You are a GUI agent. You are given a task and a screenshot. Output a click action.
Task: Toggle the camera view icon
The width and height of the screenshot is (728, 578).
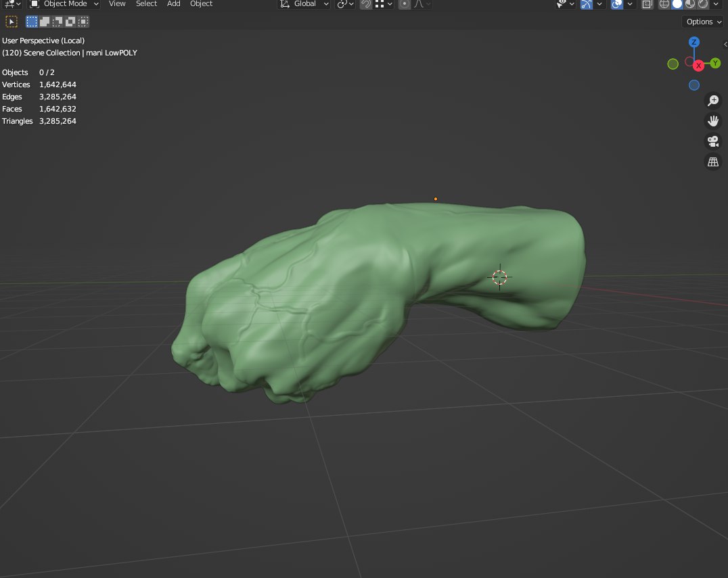point(713,141)
